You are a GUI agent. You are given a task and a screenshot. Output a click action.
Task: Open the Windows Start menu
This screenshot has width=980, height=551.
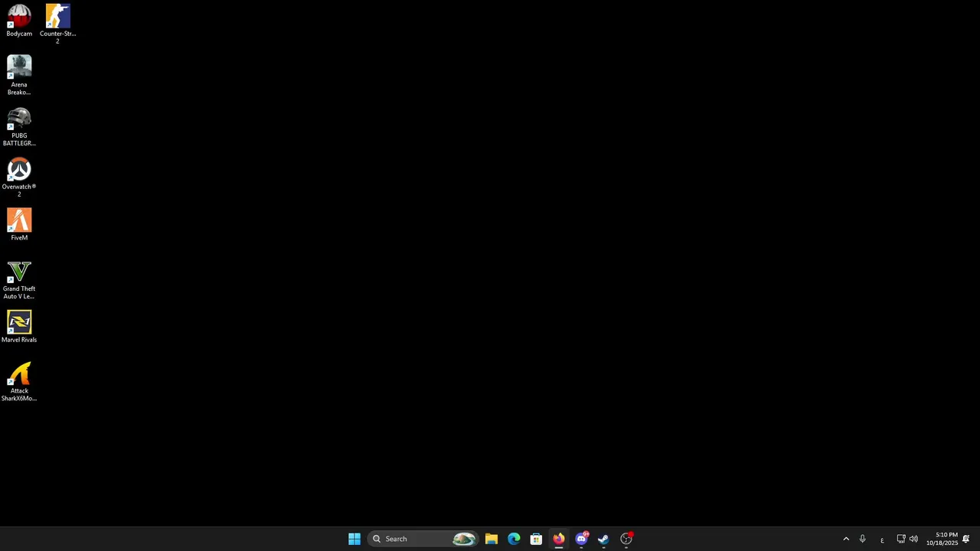tap(354, 539)
